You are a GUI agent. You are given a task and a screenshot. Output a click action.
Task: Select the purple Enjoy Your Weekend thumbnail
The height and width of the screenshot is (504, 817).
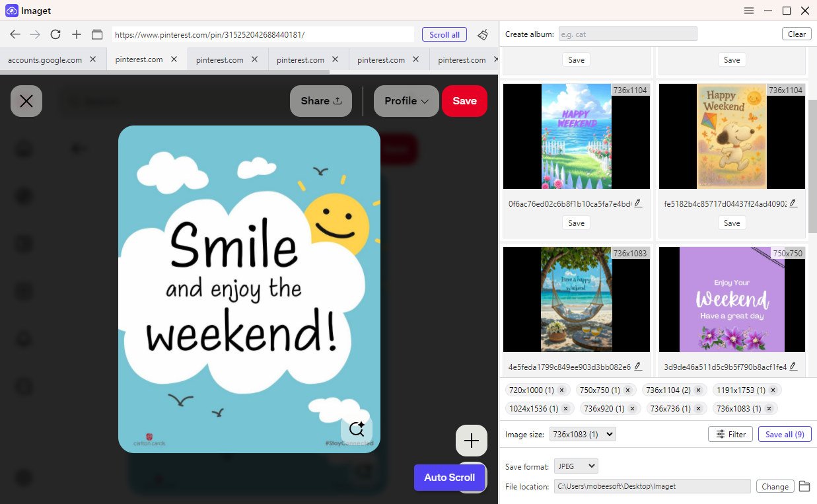tap(732, 299)
